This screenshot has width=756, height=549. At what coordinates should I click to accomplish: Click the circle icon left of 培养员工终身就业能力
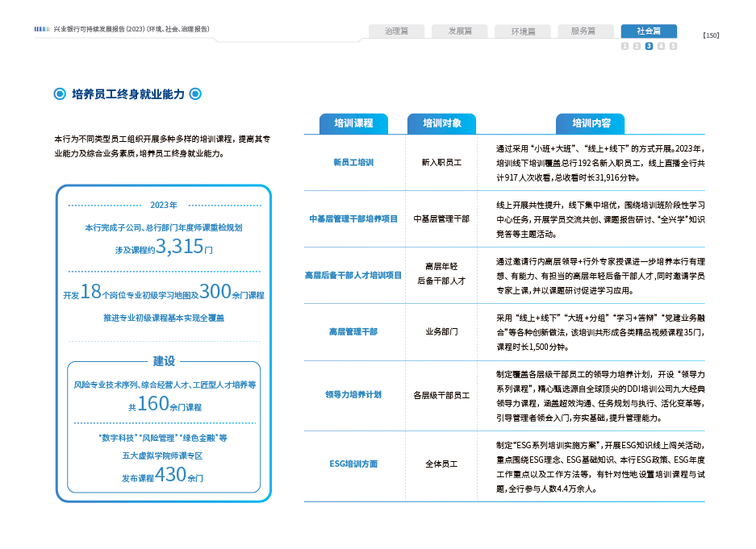59,94
